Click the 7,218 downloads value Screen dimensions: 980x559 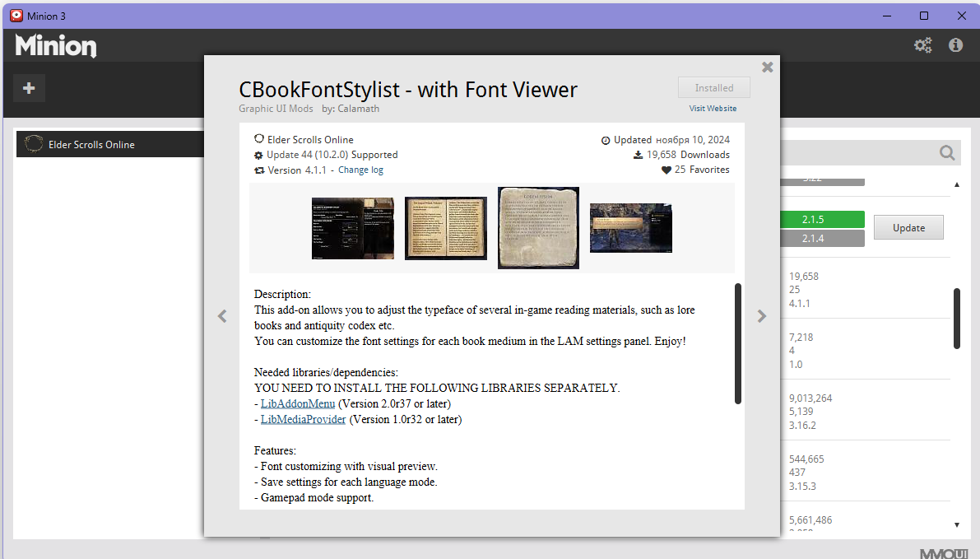801,338
